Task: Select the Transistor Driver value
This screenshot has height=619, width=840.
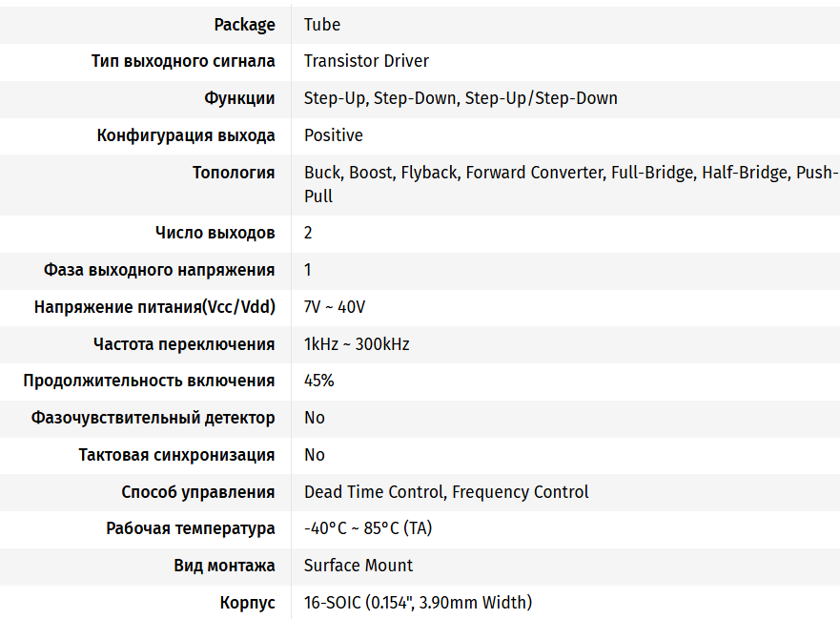Action: pos(366,61)
